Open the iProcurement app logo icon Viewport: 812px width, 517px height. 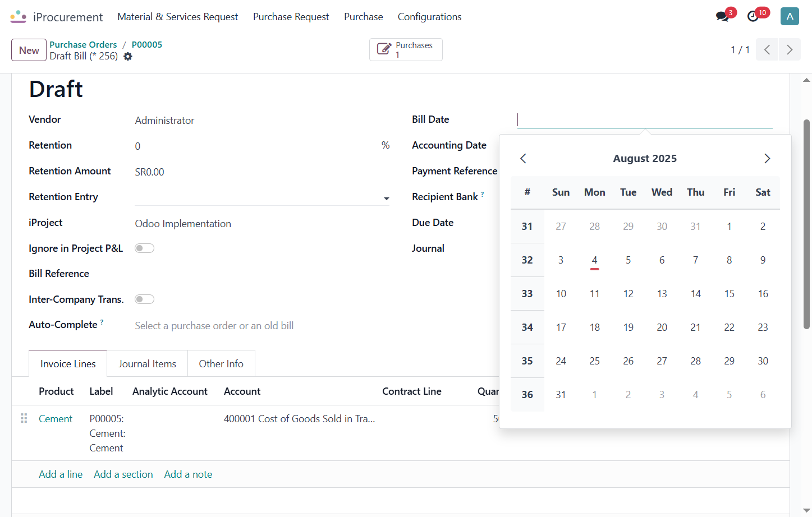click(18, 17)
